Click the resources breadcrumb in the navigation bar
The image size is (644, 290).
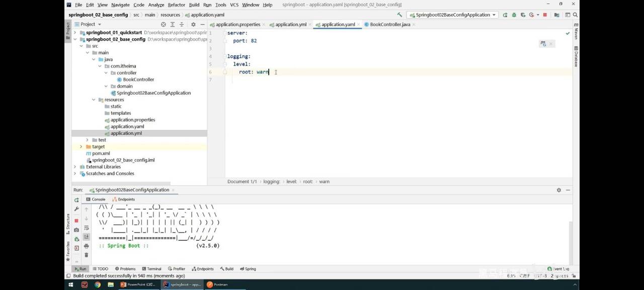coord(170,15)
